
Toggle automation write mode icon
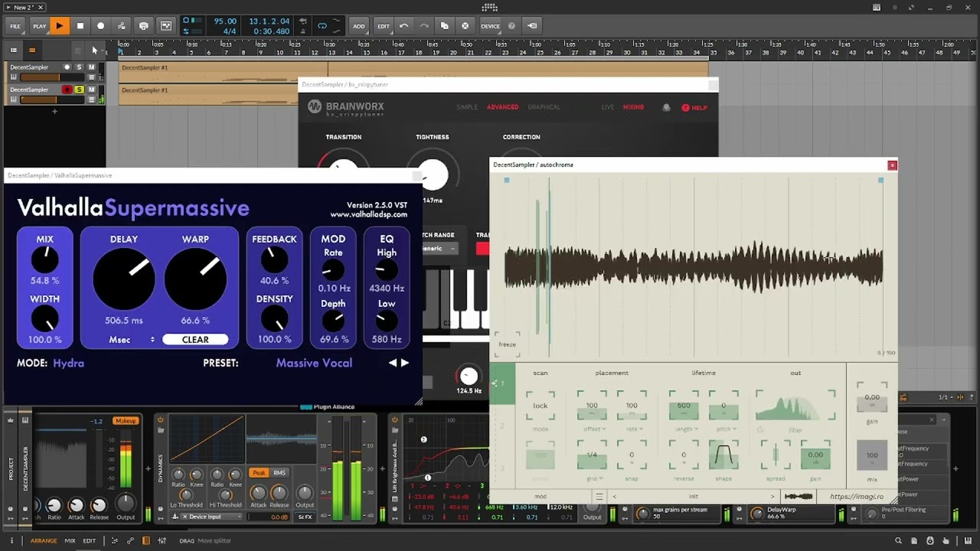pyautogui.click(x=122, y=26)
